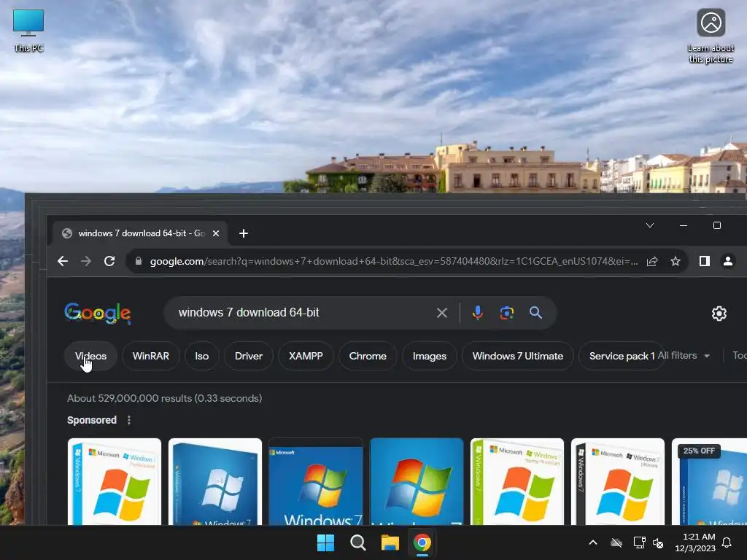Select the XAMPP filter chip
Screen dimensions: 747x560
(306, 356)
